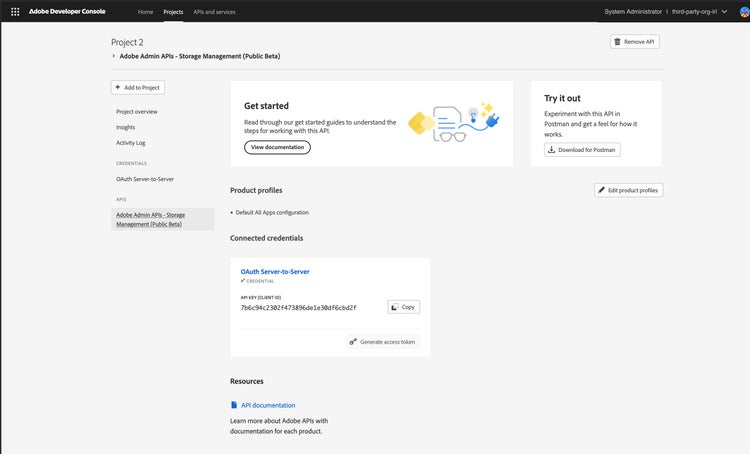Switch to the Projects tab

[x=173, y=11]
